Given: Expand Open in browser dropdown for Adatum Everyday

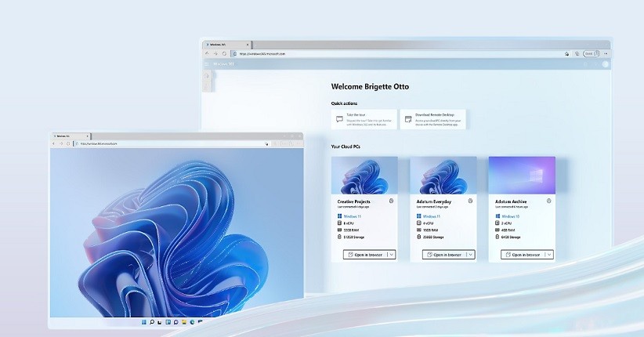Looking at the screenshot, I should [x=471, y=255].
